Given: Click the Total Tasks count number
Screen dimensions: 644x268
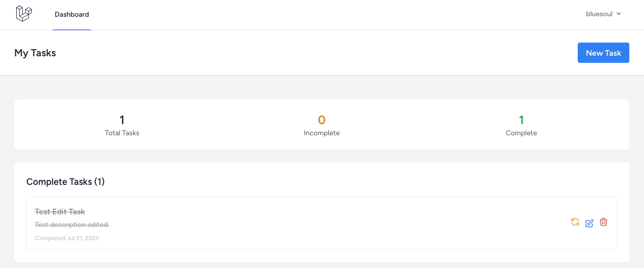Looking at the screenshot, I should (122, 120).
